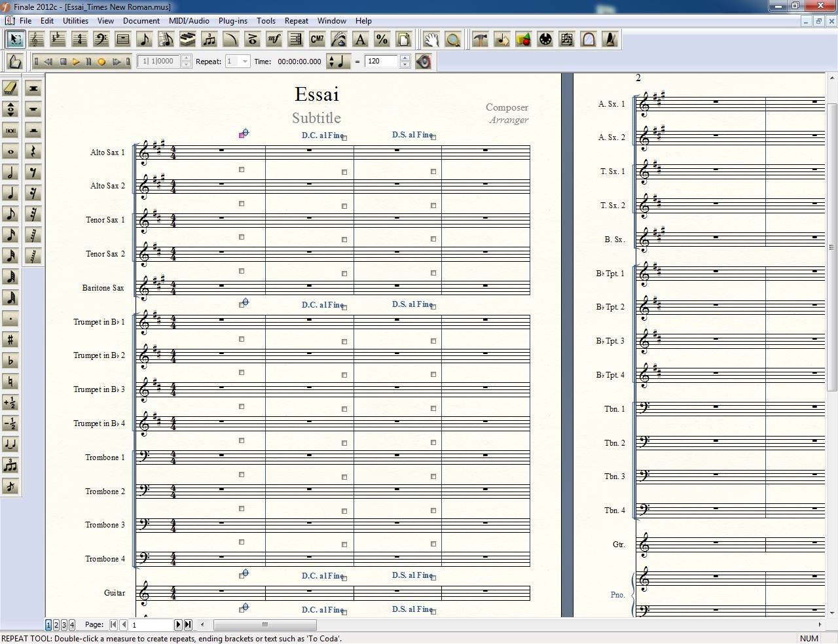Select the Tuplet tool in main toolbar
The width and height of the screenshot is (838, 644).
(209, 39)
